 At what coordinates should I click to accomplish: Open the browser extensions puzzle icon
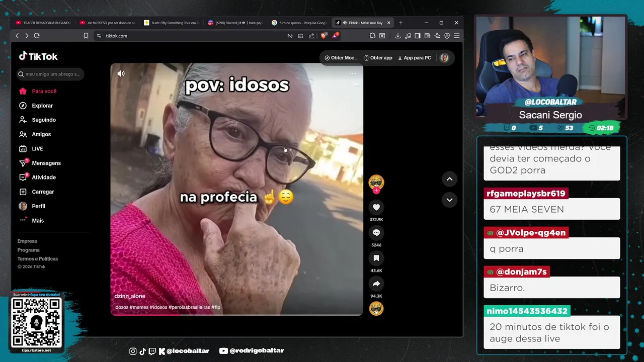click(372, 36)
